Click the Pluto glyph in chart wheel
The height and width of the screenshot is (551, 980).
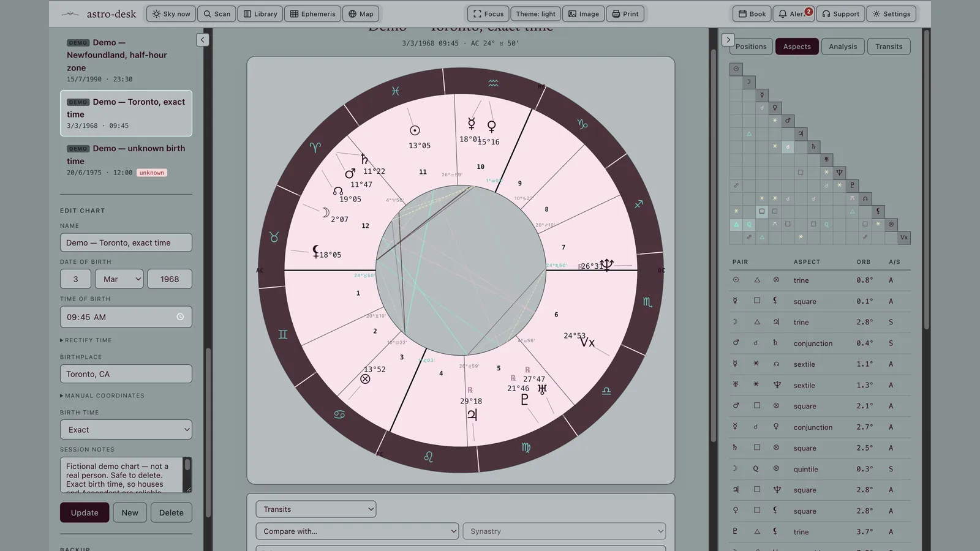524,399
